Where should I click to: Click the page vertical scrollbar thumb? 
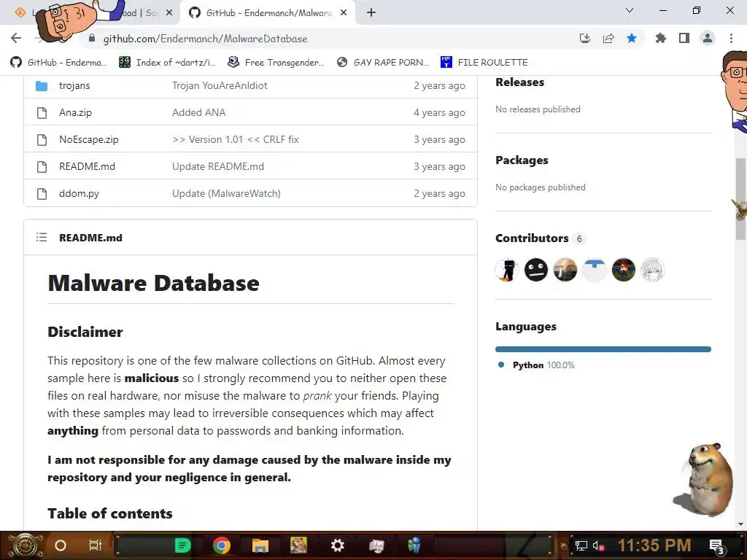[741, 198]
